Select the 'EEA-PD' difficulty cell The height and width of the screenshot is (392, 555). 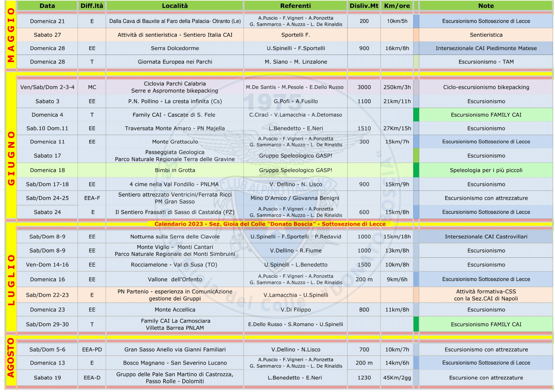coord(92,350)
